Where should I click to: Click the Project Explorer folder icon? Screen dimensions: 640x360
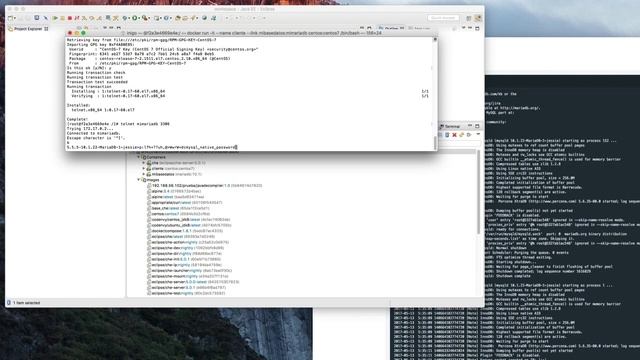coord(11,29)
